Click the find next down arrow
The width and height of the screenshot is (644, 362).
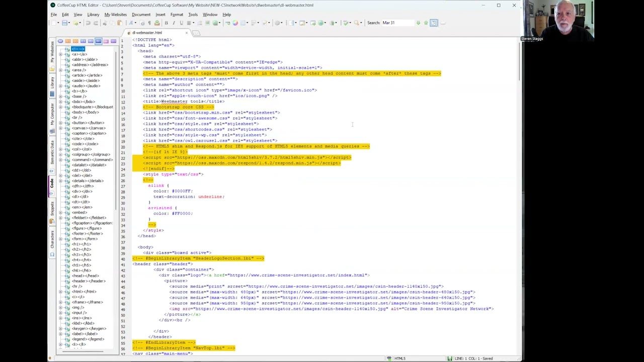point(418,23)
